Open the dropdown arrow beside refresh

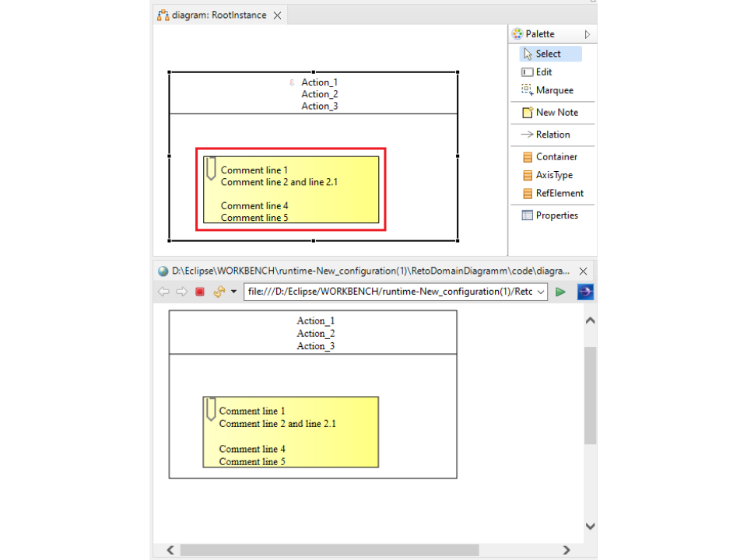233,292
